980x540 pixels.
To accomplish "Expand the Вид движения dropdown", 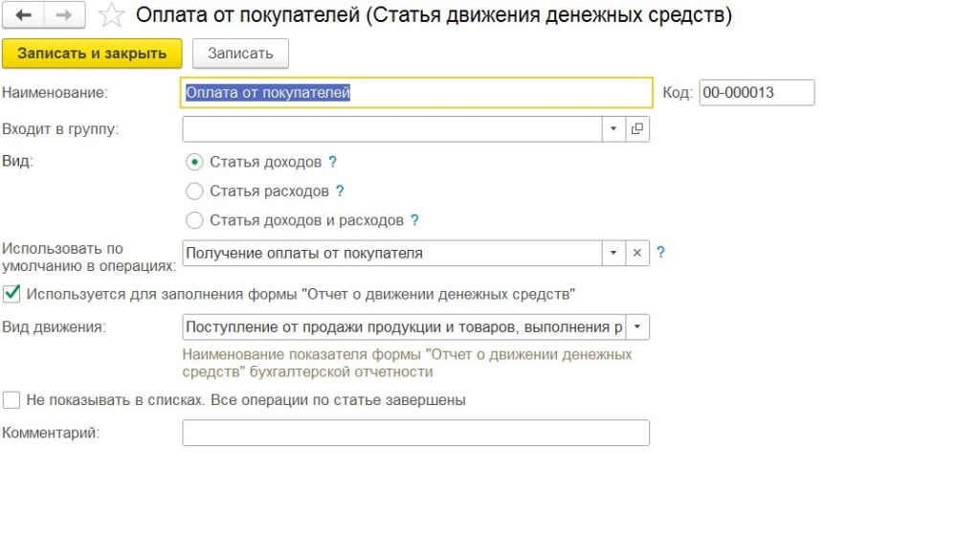I will coord(637,327).
